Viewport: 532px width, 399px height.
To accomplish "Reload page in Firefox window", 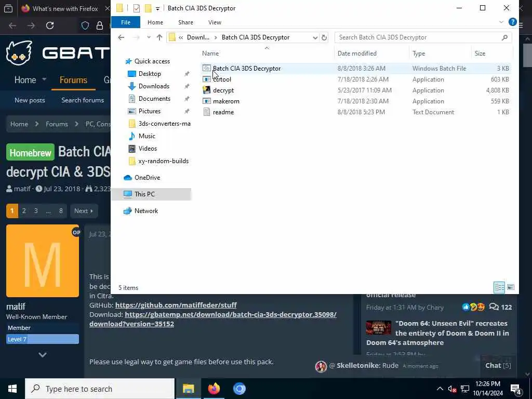I will pyautogui.click(x=50, y=25).
